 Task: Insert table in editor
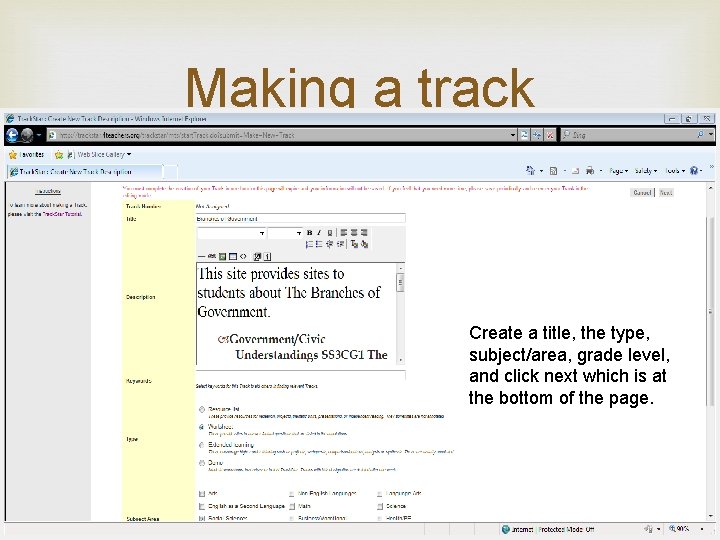(x=233, y=256)
